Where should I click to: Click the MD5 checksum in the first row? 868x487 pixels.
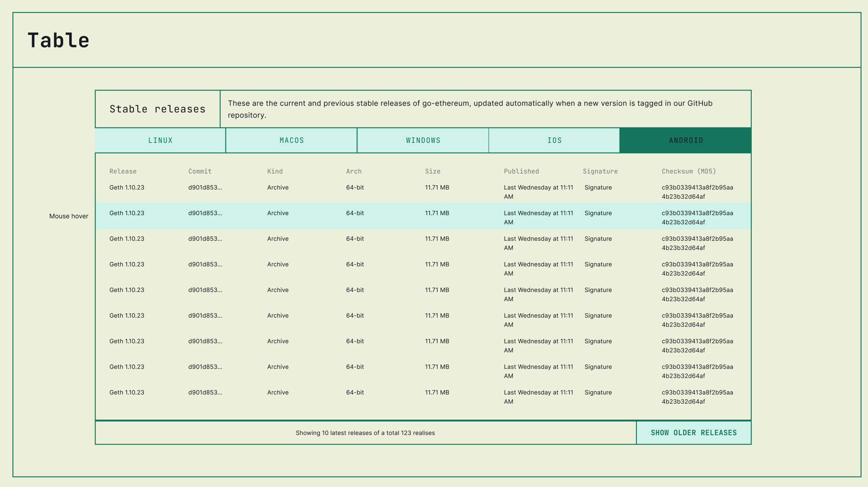pos(697,192)
